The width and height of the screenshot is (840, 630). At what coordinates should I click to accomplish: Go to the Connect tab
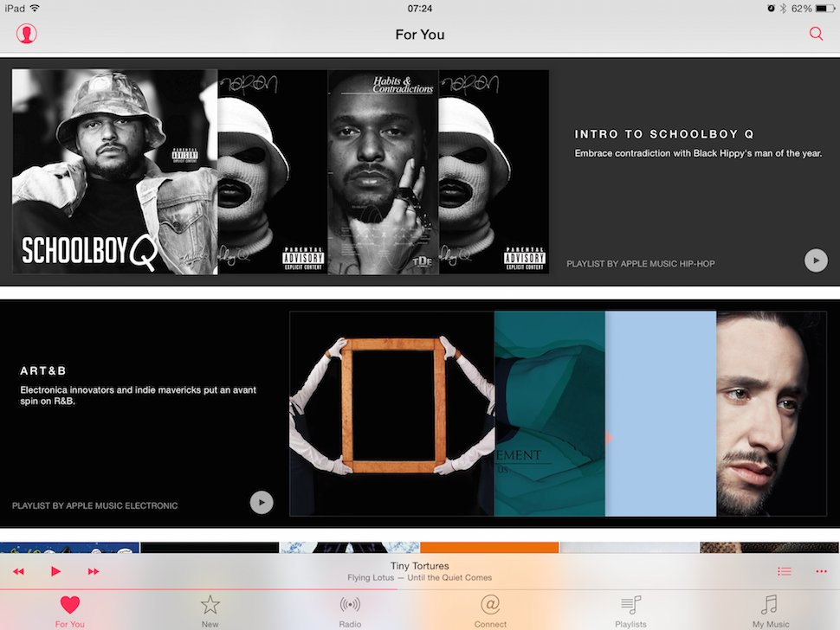[490, 611]
